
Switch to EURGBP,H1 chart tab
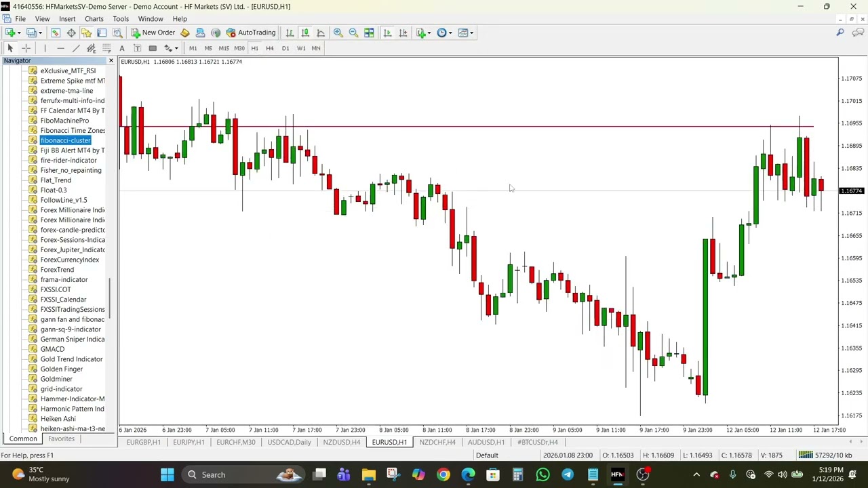(144, 443)
